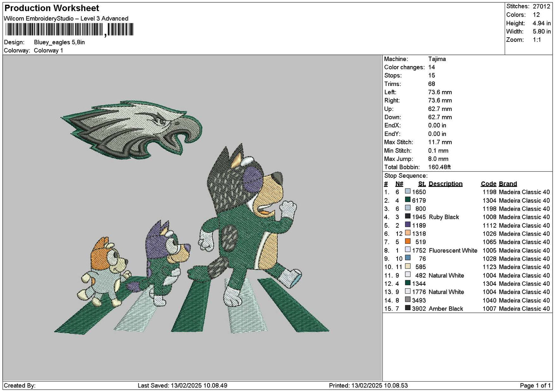
Task: Click the 'Code' column header
Action: click(x=489, y=184)
